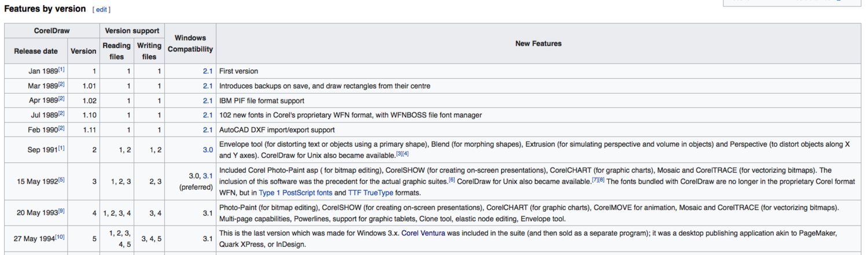868x255 pixels.
Task: Click version cell 1.10
Action: (x=83, y=116)
